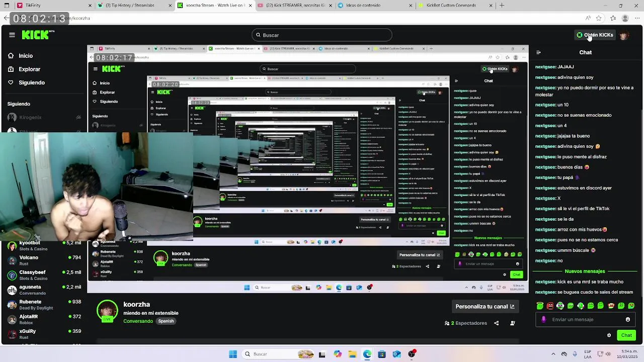Click the Nuevos mensajes indicator in main chat

pos(585,271)
